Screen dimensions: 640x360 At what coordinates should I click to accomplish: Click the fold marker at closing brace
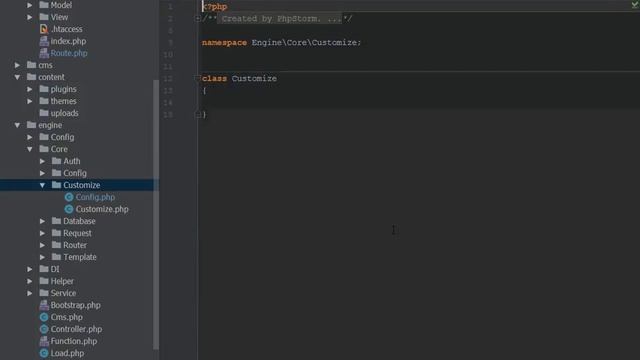tap(198, 115)
